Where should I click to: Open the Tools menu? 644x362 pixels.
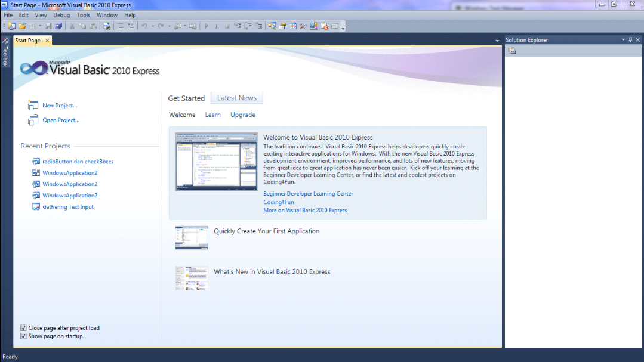coord(83,15)
